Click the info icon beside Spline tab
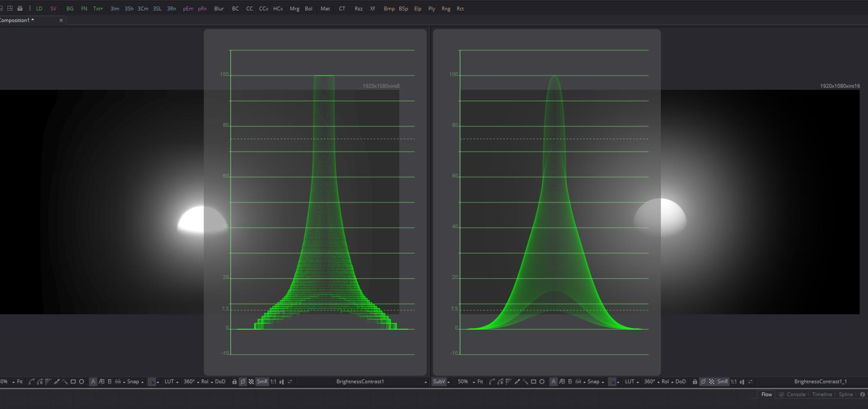This screenshot has width=868, height=409. [862, 394]
